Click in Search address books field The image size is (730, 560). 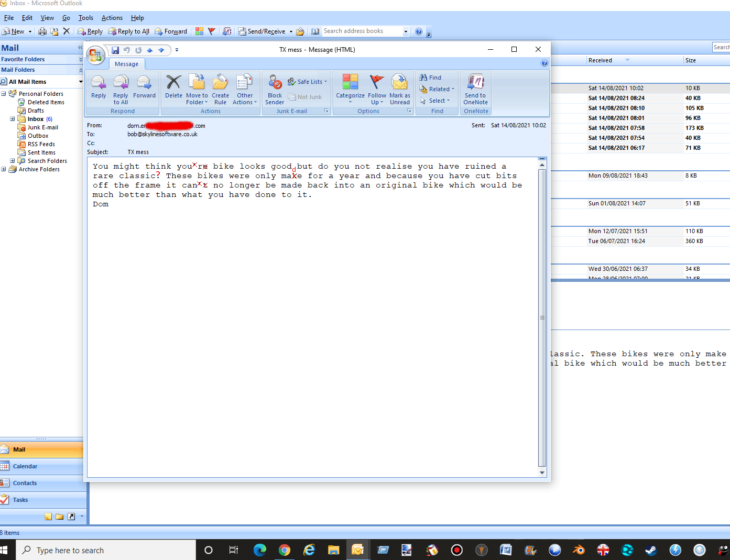pos(362,31)
